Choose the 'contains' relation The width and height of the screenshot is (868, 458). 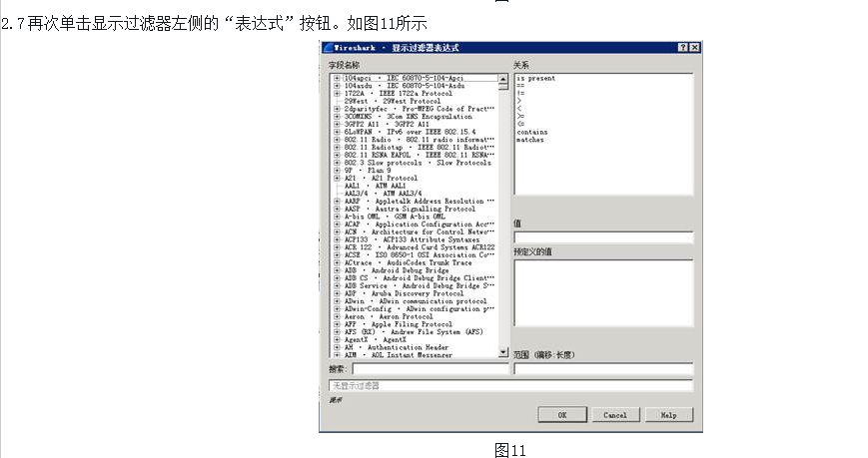532,132
